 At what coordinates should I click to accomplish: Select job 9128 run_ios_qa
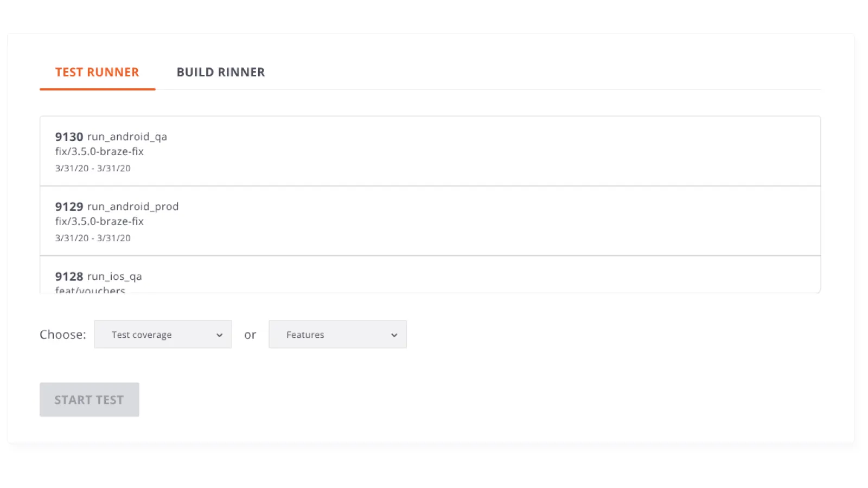[x=430, y=275]
